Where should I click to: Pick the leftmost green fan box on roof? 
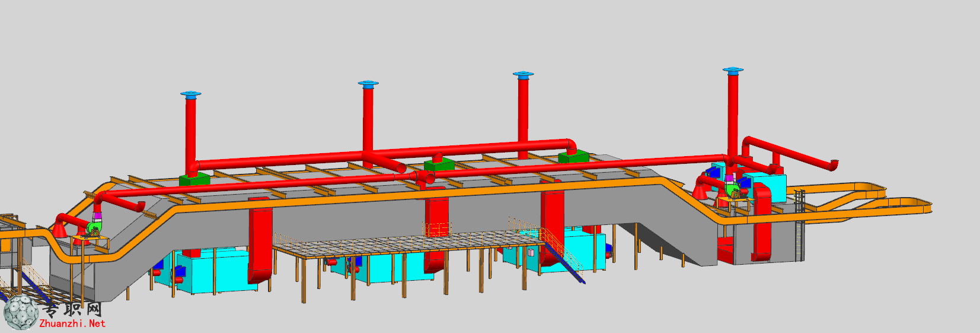195,179
